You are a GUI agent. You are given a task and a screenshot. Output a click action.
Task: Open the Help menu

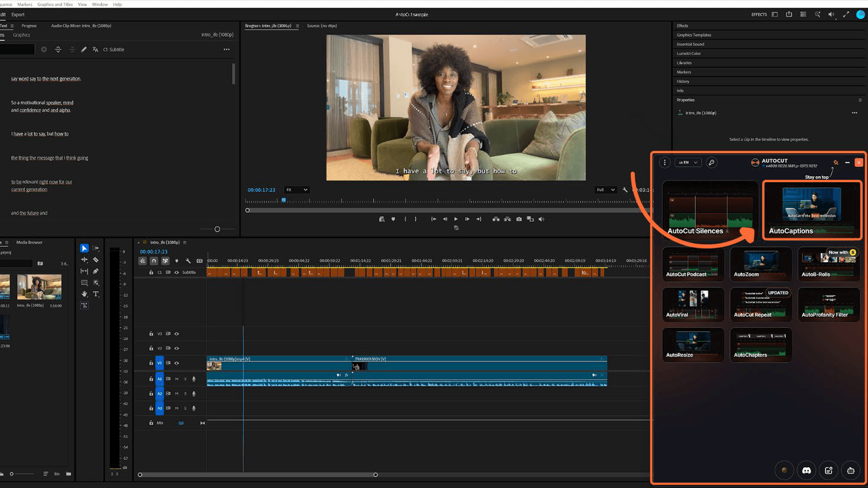point(117,4)
